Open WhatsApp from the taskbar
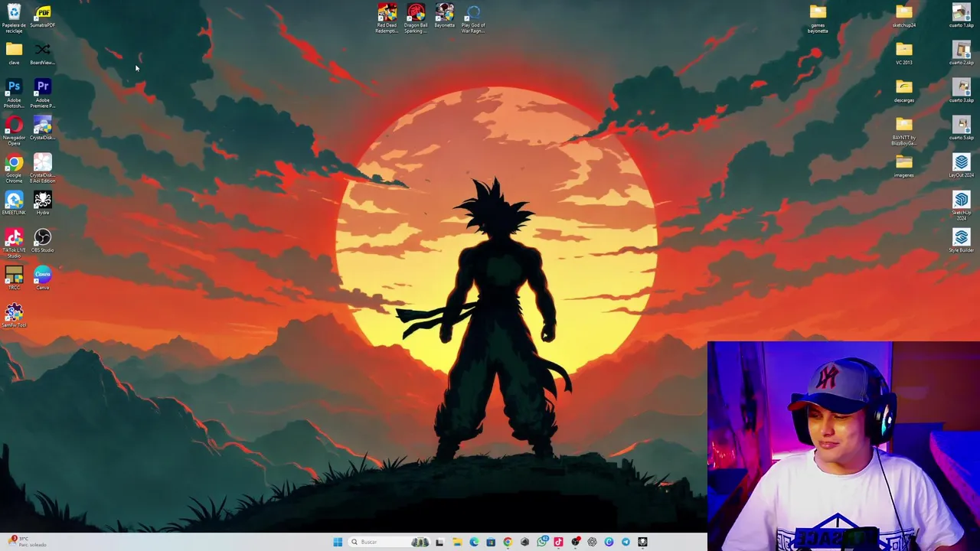This screenshot has width=980, height=551. [542, 542]
